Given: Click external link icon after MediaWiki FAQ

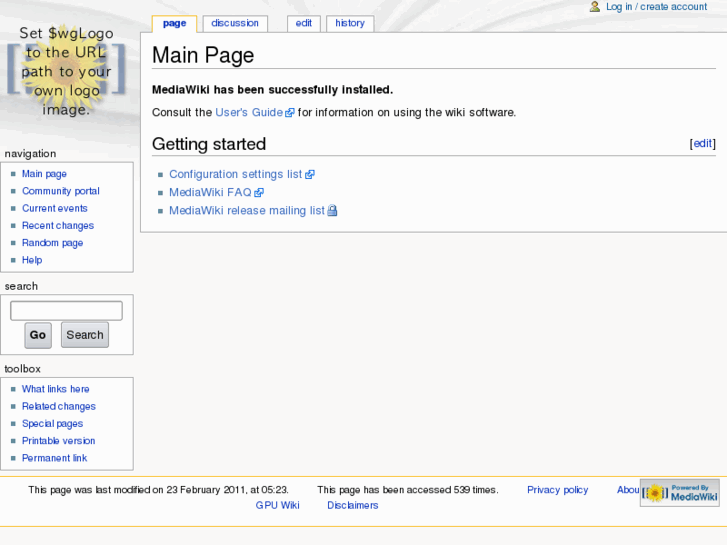Looking at the screenshot, I should [x=259, y=192].
